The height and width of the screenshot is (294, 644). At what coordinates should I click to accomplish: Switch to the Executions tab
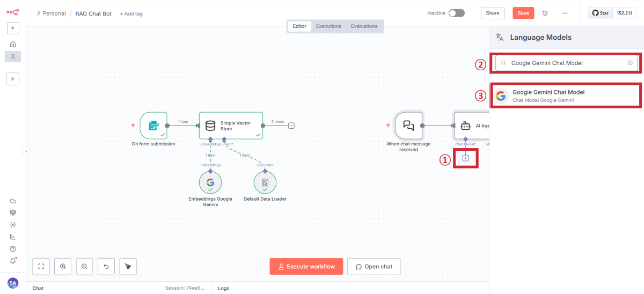[x=328, y=26]
